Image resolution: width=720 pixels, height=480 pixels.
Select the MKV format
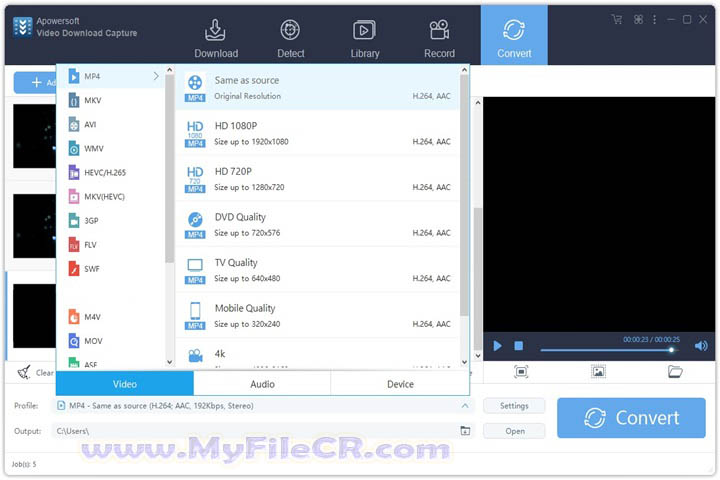point(110,100)
